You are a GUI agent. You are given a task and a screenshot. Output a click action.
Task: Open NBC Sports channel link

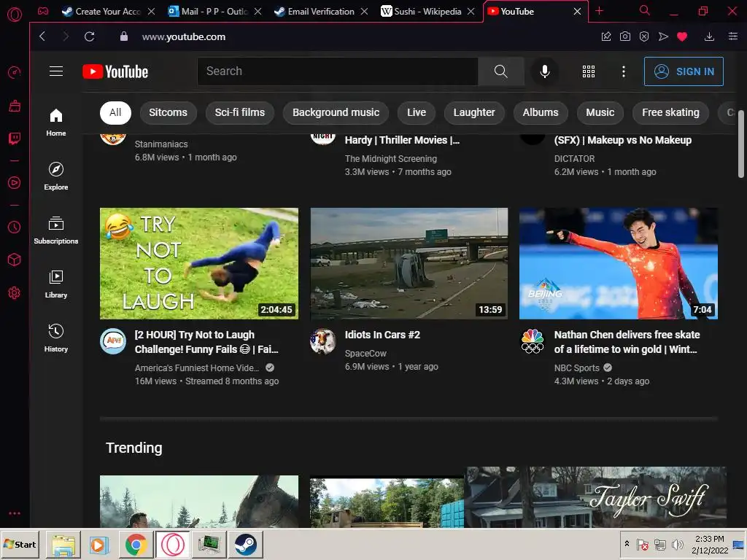pos(576,368)
